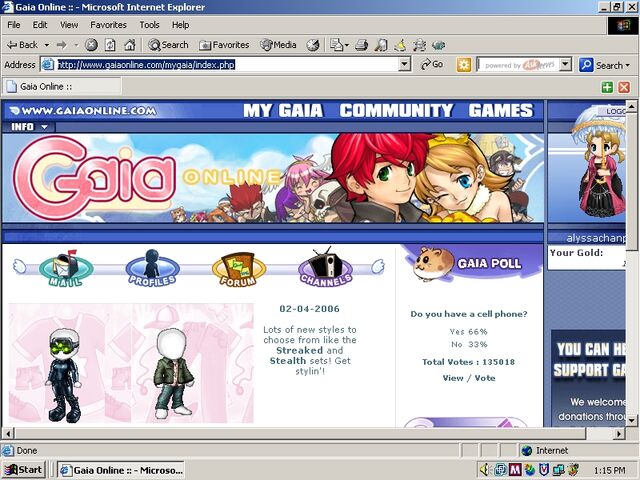Click the View poll results link
640x480 pixels.
453,378
